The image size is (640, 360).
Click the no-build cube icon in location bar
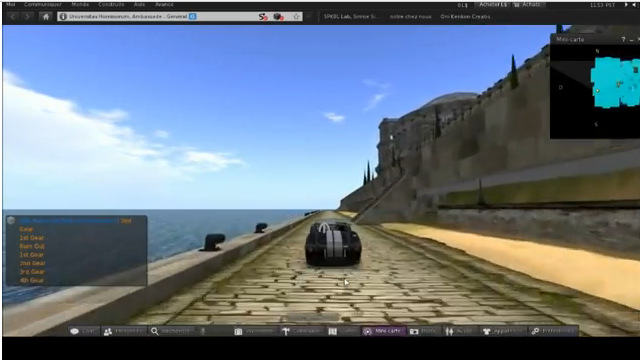coord(278,17)
